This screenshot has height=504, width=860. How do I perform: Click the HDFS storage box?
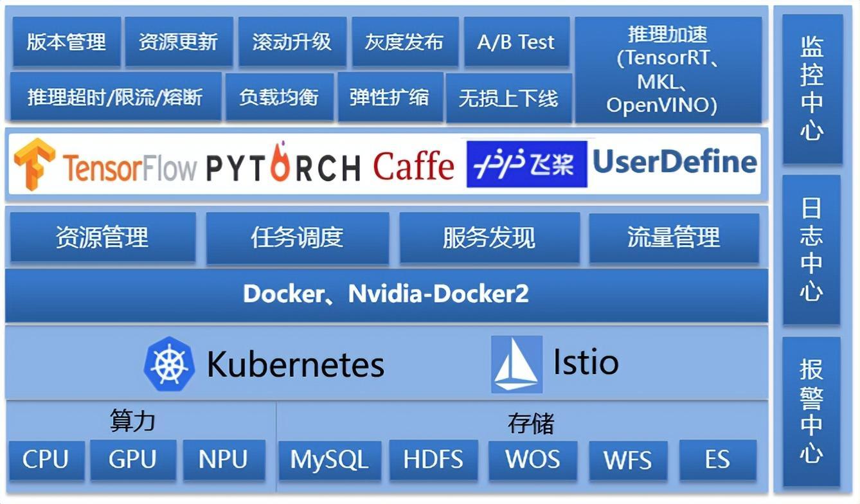[433, 460]
